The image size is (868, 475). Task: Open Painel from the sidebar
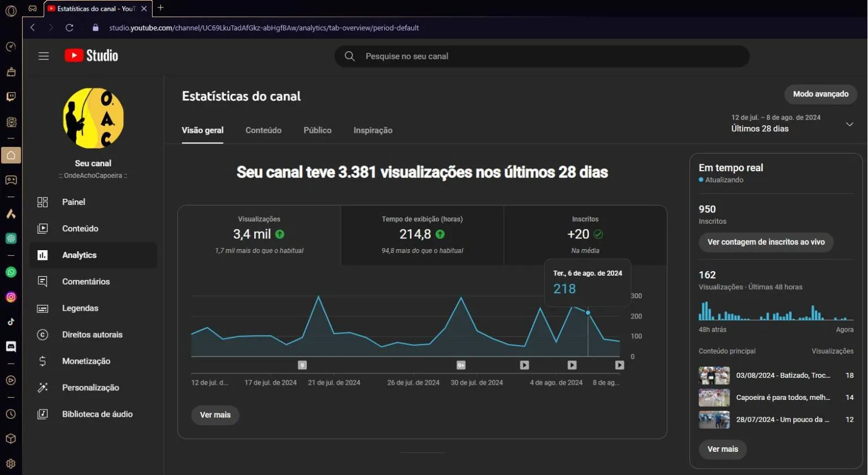[x=73, y=202]
